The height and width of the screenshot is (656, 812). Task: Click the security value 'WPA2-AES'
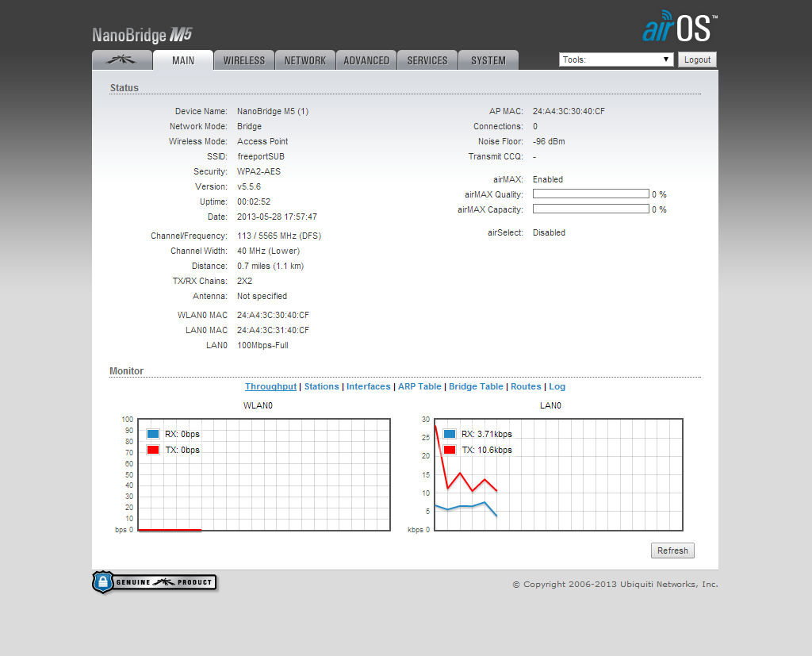pos(259,171)
